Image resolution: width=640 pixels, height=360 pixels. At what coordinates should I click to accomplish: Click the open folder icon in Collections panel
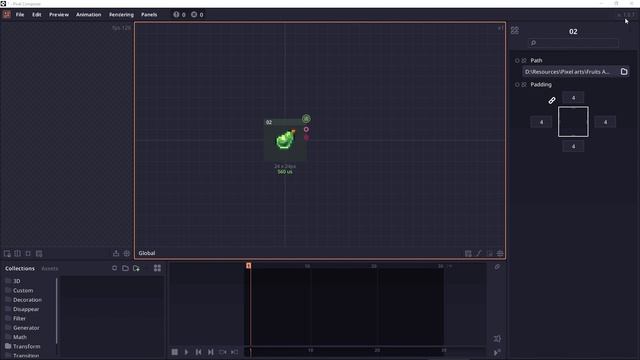pyautogui.click(x=125, y=268)
